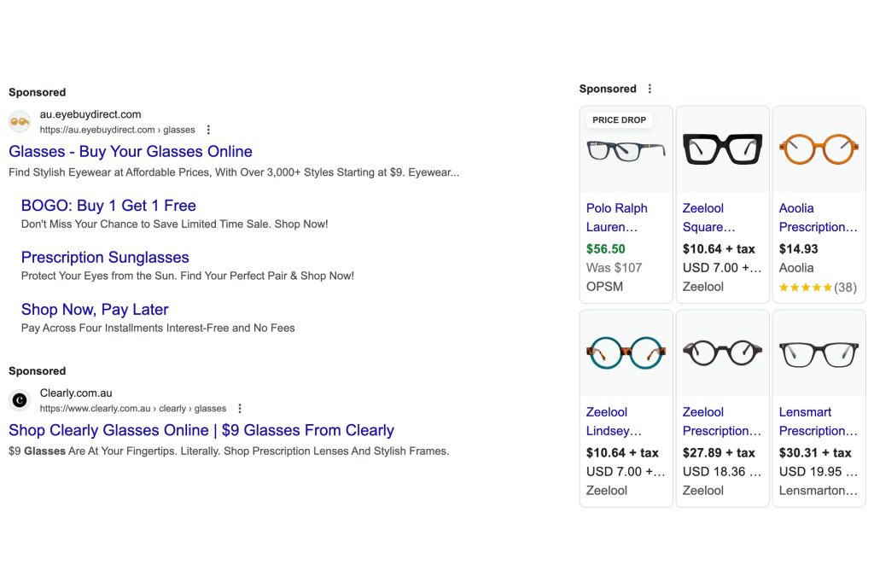Viewport: 874px width, 588px height.
Task: Select the brown round Zeelool glasses image
Action: pos(722,352)
